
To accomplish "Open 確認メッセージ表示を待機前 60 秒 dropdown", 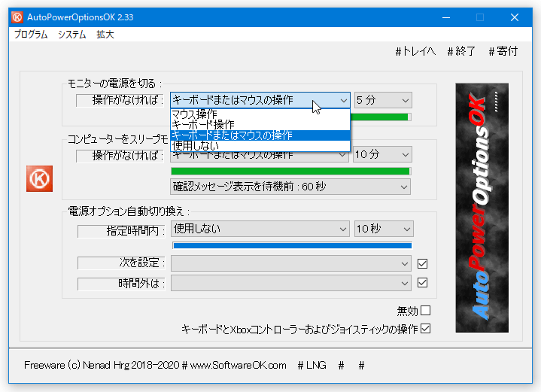I will coord(290,187).
